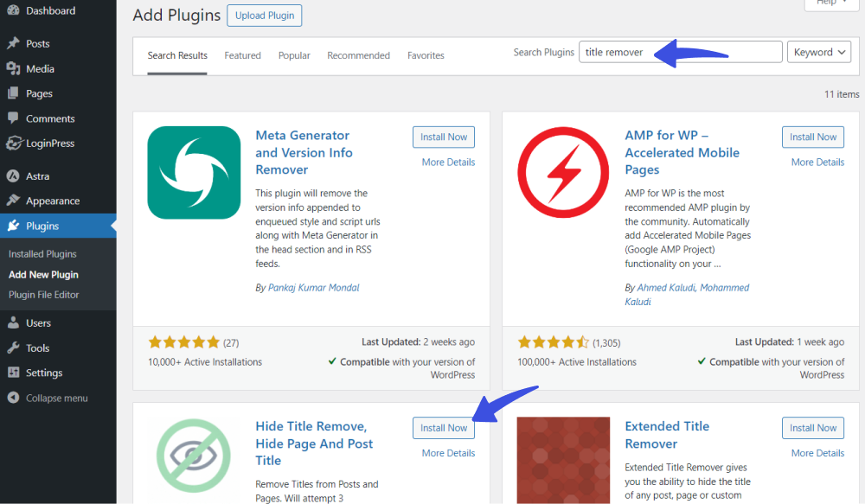The width and height of the screenshot is (865, 504).
Task: Click Collapse menu label
Action: 57,398
